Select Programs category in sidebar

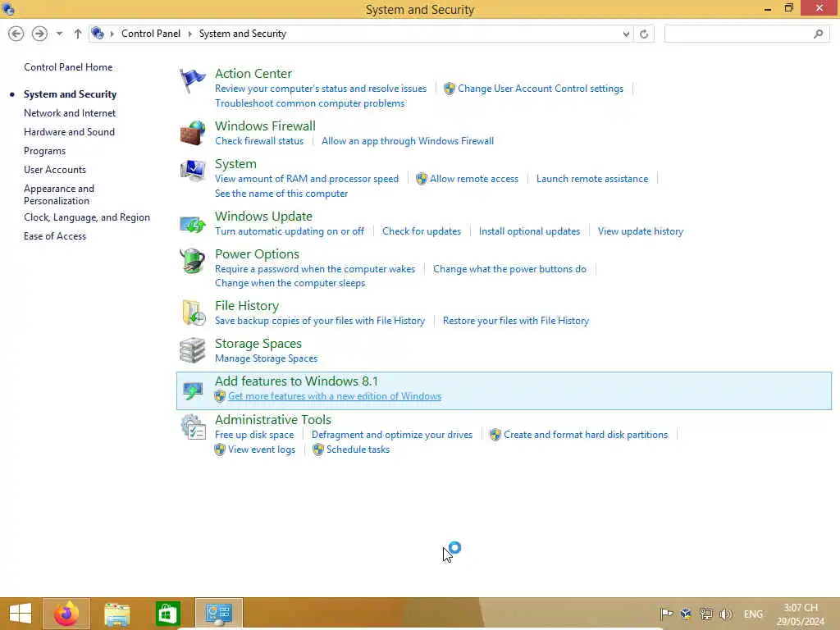point(44,151)
